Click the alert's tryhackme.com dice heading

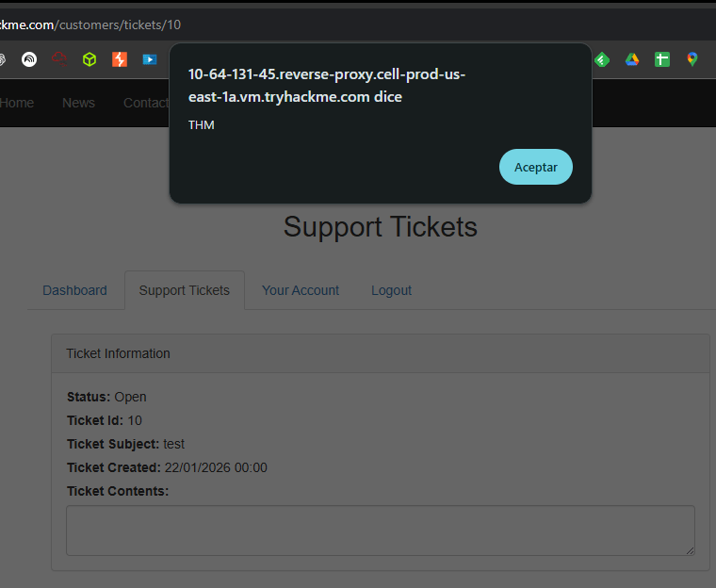(327, 86)
